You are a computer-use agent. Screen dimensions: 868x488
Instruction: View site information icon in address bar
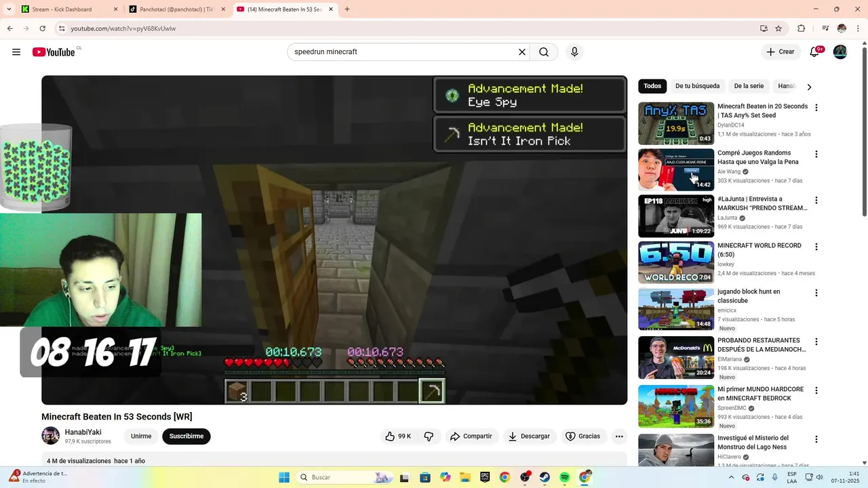click(x=62, y=28)
